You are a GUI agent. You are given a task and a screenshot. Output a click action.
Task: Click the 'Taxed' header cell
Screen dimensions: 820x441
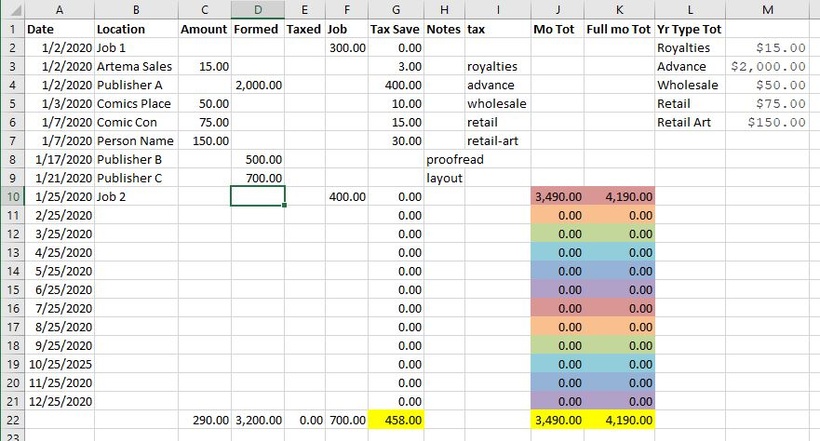tap(304, 29)
